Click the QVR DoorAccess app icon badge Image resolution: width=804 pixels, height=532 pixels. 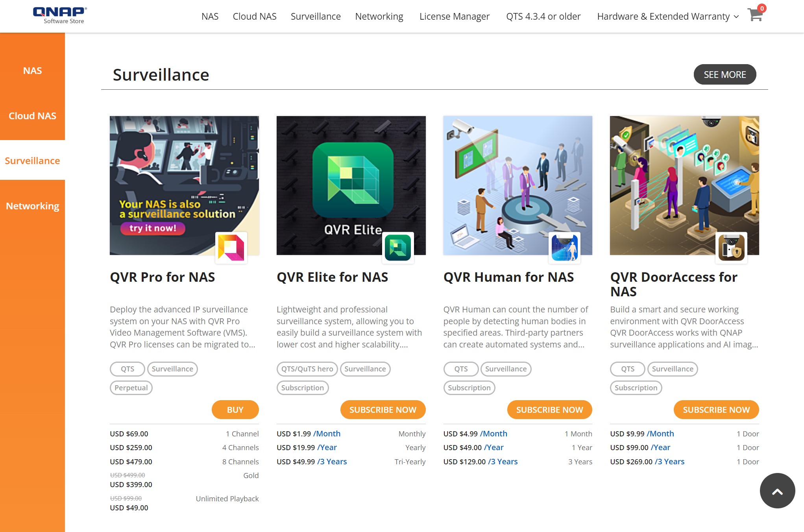[731, 248]
